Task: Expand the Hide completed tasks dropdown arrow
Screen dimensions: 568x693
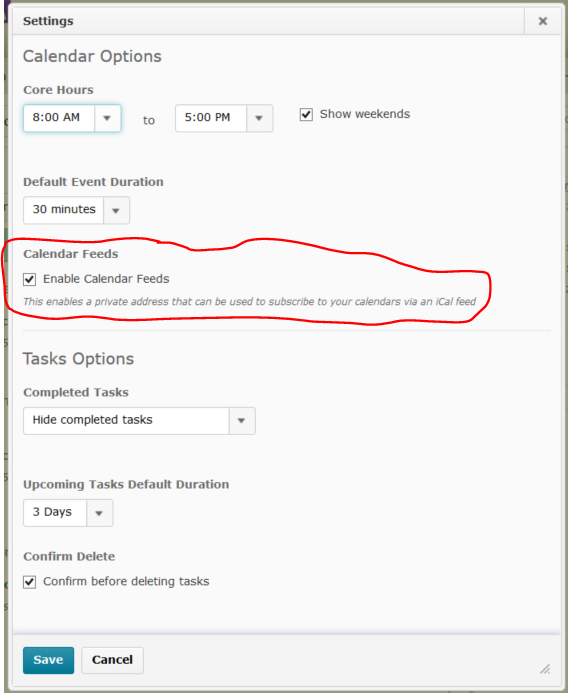Action: coord(242,421)
